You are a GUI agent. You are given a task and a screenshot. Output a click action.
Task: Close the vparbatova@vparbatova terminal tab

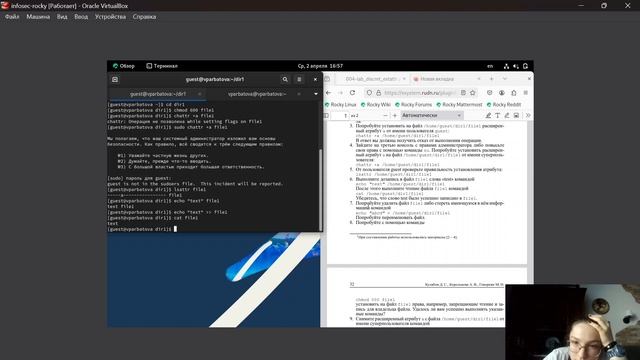299,94
